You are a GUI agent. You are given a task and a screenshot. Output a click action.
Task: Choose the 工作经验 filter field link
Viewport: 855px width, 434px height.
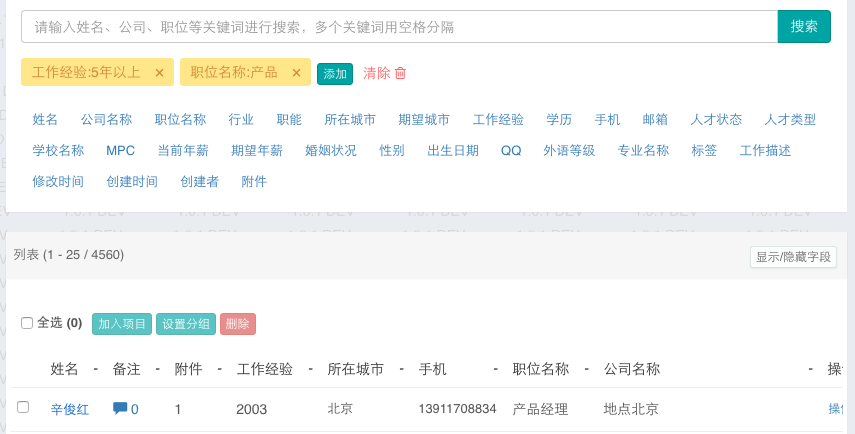498,119
